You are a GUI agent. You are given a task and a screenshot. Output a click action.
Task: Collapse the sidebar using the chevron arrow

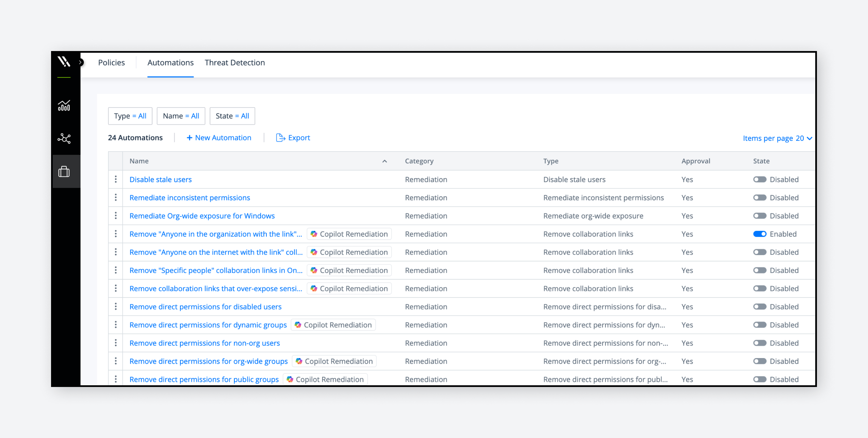pyautogui.click(x=81, y=62)
